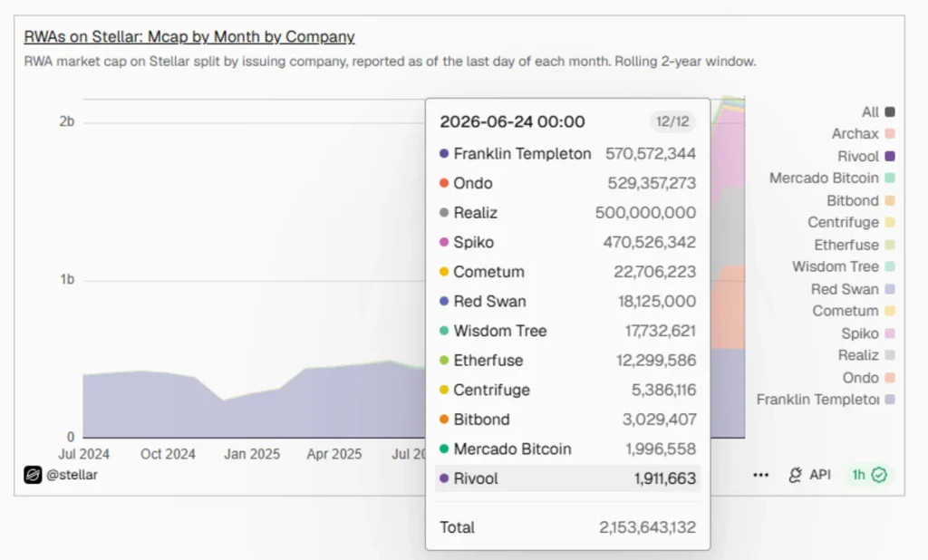Select highlighted Rivool row in tooltip
Viewport: 928px width, 560px height.
point(567,478)
